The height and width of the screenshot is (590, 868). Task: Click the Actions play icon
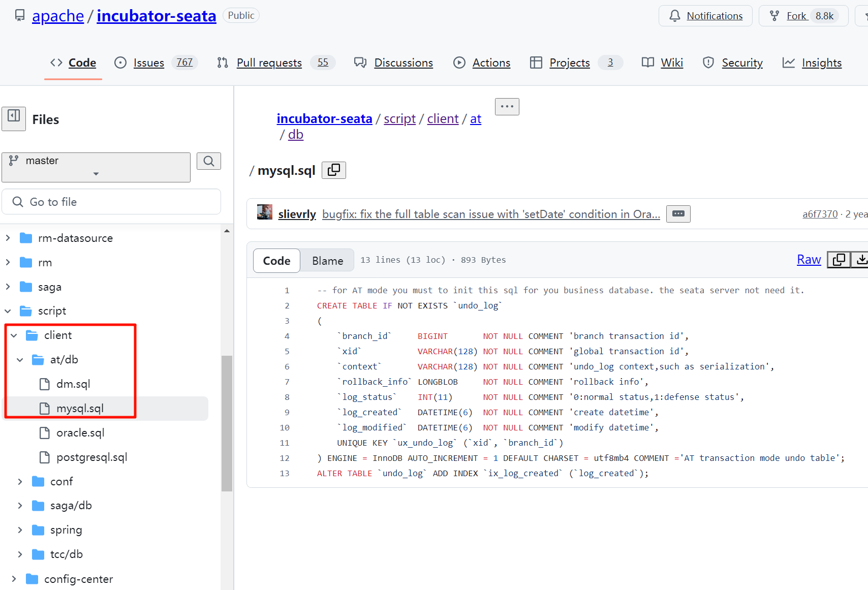point(459,63)
